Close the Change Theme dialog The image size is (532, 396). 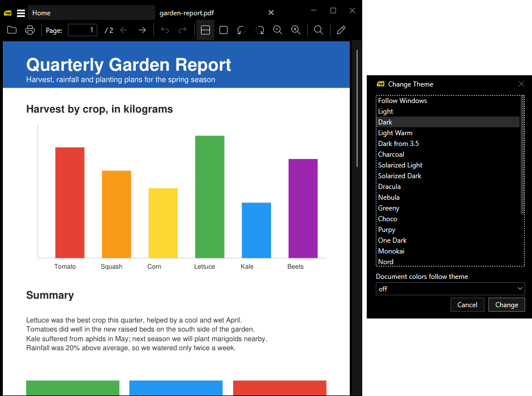[x=521, y=84]
